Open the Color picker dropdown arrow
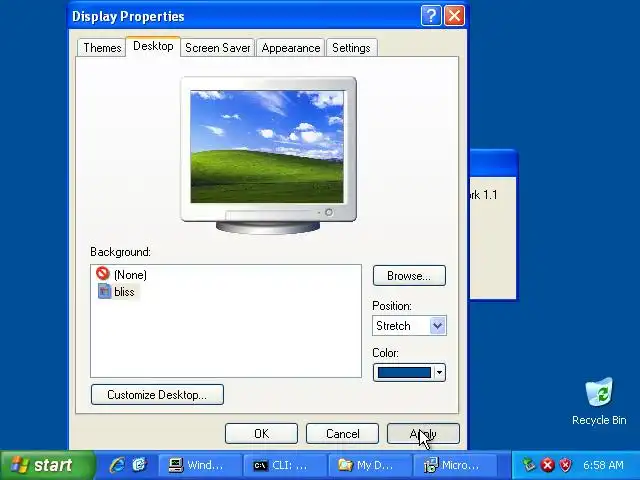The image size is (640, 480). (x=439, y=372)
